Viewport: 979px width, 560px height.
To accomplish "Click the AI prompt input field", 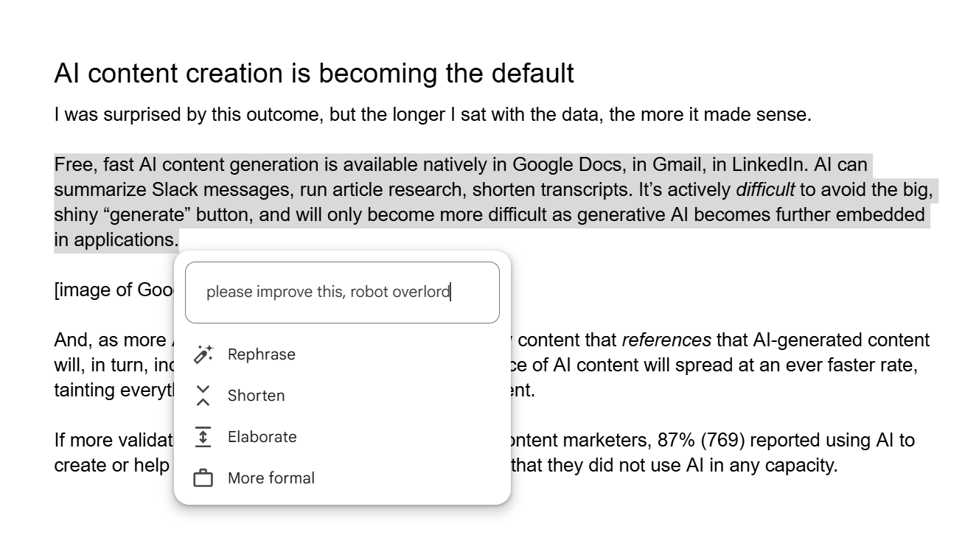I will click(x=342, y=292).
